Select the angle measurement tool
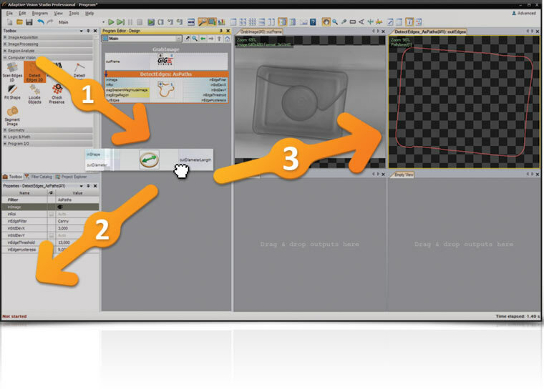The image size is (544, 392). pyautogui.click(x=361, y=22)
